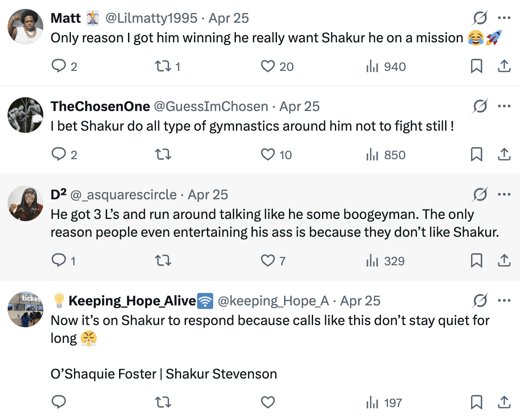Click Grok icon on Keeping_Hope_Alive tweet

point(480,301)
